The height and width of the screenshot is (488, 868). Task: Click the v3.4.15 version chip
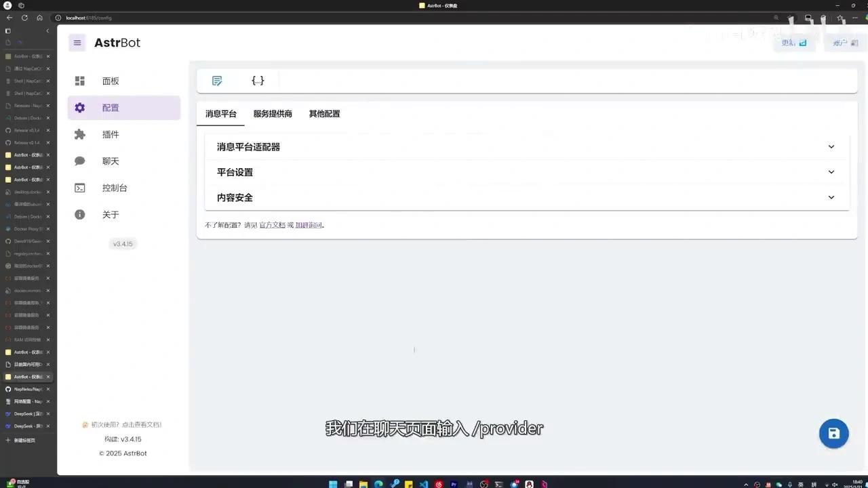pyautogui.click(x=123, y=244)
